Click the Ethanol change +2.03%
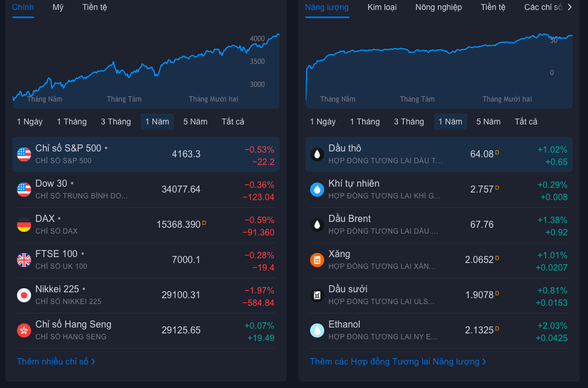Viewport: 588px width, 388px height. 552,326
